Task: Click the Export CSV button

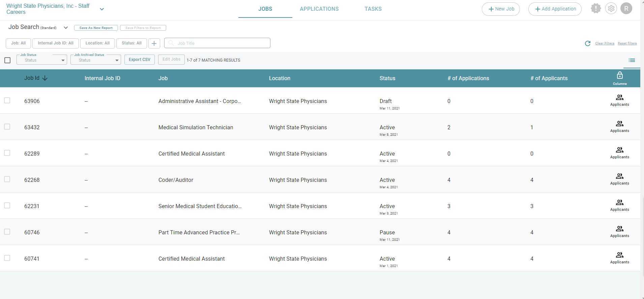Action: pos(139,60)
